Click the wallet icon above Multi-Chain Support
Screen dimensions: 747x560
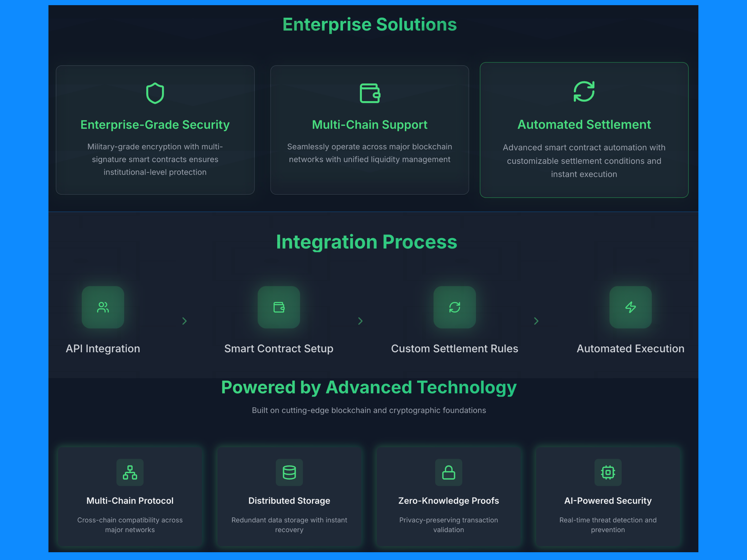[370, 93]
